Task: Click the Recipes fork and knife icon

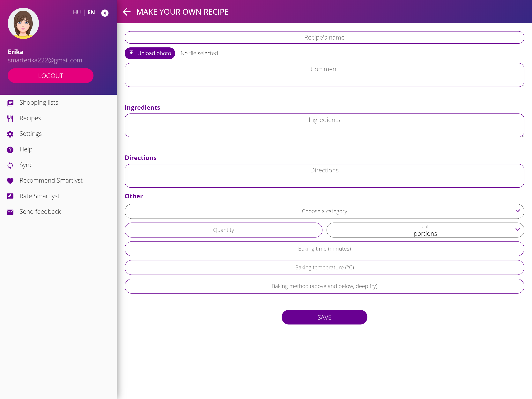Action: click(x=10, y=118)
